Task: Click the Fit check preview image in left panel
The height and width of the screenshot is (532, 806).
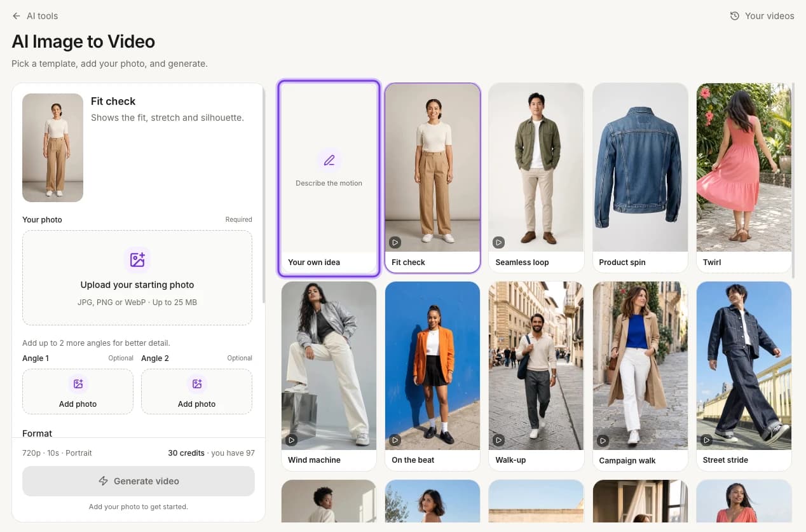Action: (x=53, y=147)
